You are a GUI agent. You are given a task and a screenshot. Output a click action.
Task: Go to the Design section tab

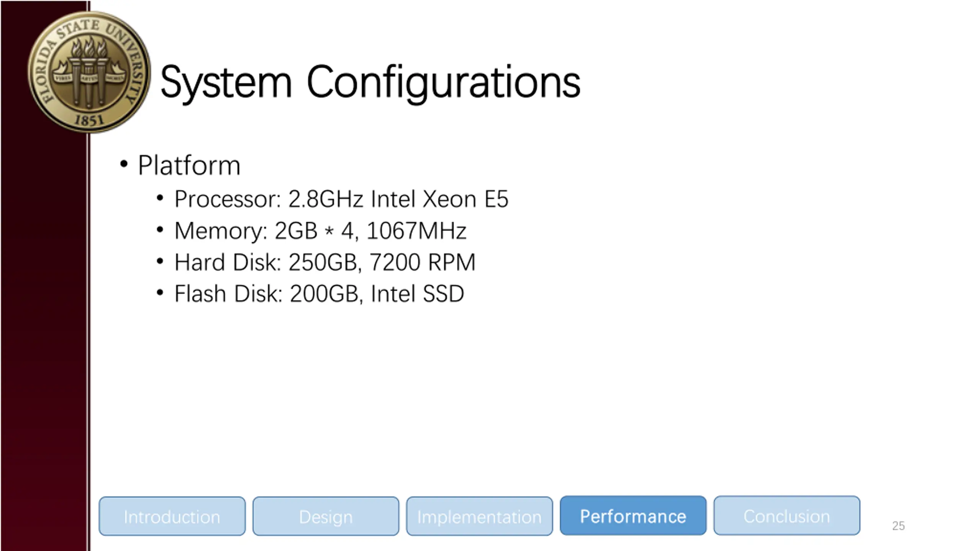click(326, 517)
